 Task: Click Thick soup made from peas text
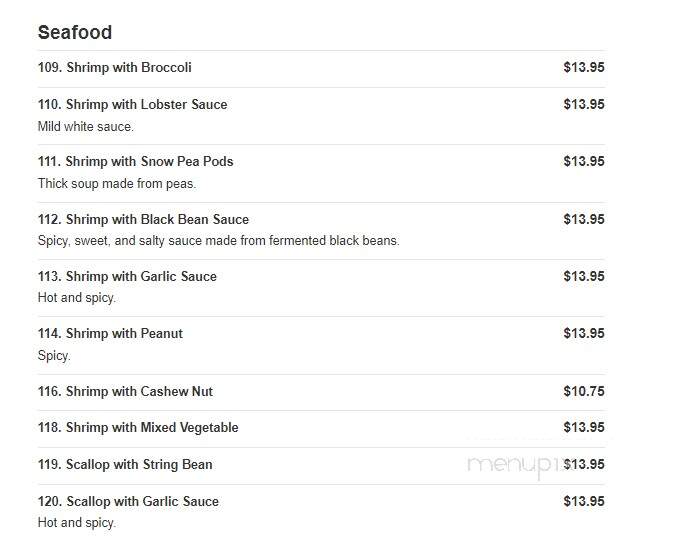(117, 184)
